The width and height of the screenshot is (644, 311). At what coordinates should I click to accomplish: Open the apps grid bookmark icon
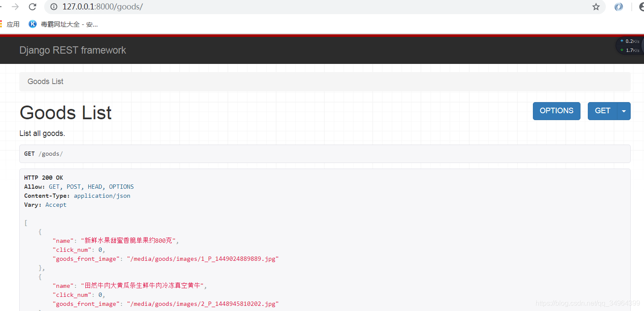tap(1, 24)
